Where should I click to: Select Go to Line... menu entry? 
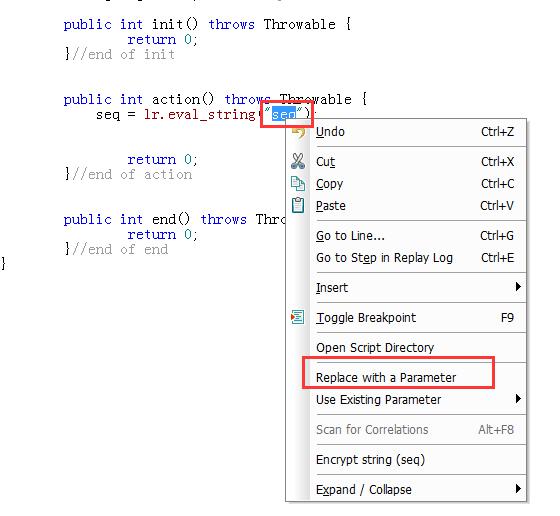point(350,236)
